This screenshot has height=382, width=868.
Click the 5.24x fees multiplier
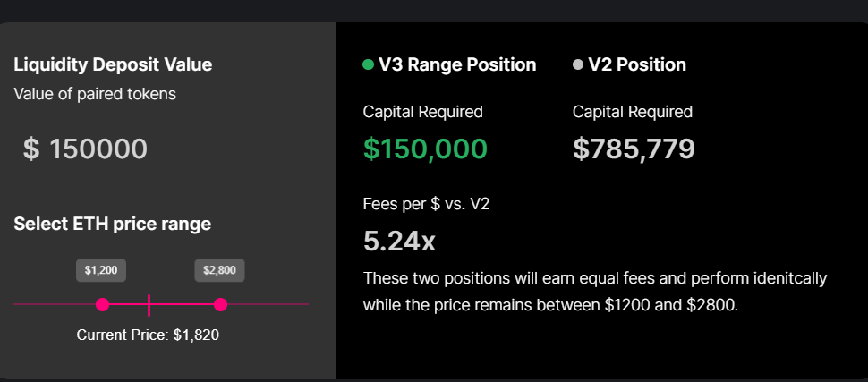click(x=399, y=242)
